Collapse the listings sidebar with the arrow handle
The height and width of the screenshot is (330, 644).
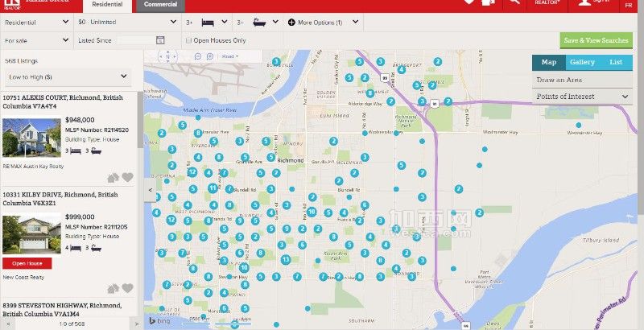coord(150,190)
